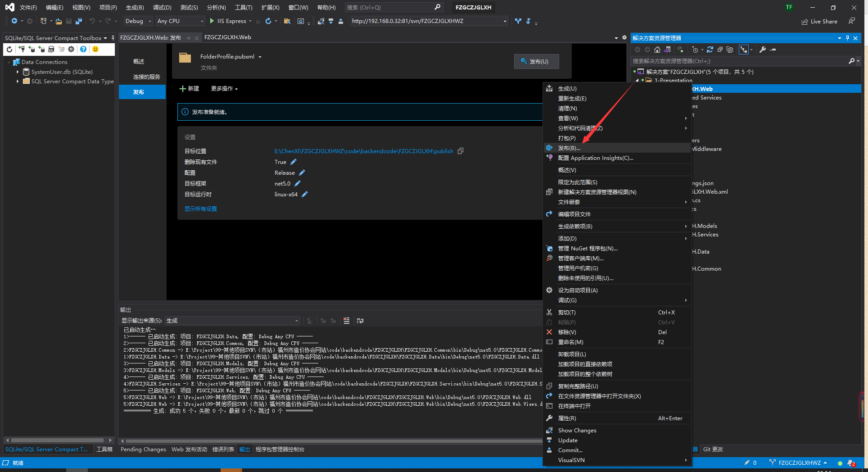This screenshot has height=472, width=868.
Task: Click the 新建 new profile button
Action: coord(189,89)
